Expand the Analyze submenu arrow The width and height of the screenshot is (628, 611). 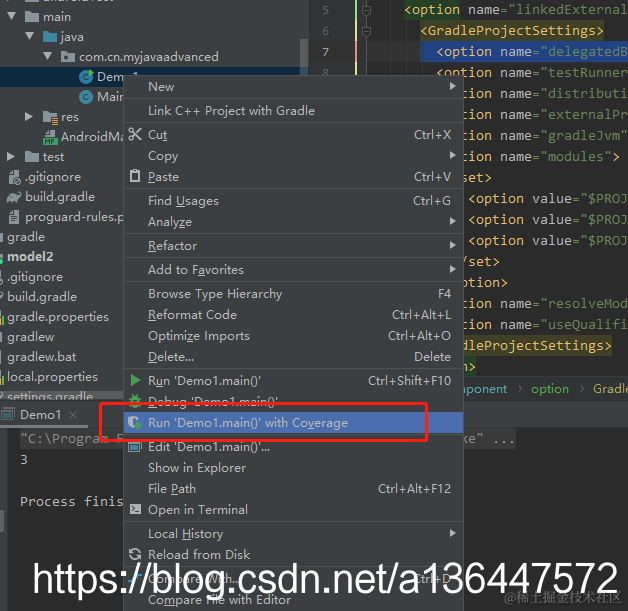pyautogui.click(x=452, y=221)
